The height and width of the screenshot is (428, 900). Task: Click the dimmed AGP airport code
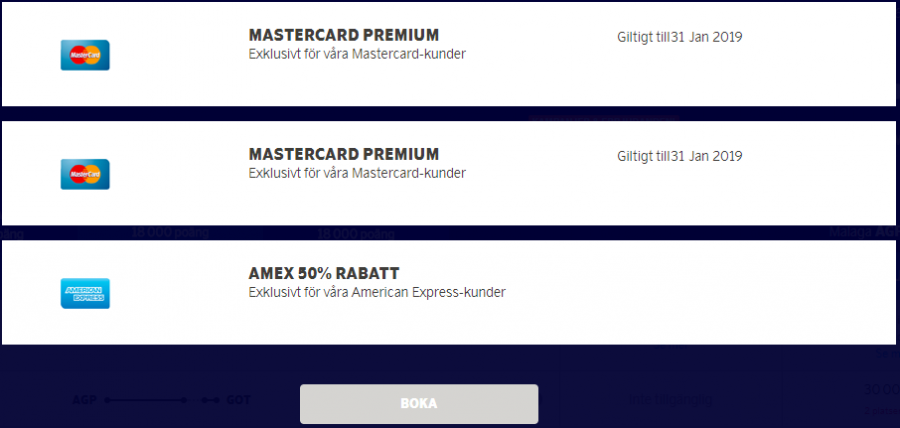click(x=84, y=400)
